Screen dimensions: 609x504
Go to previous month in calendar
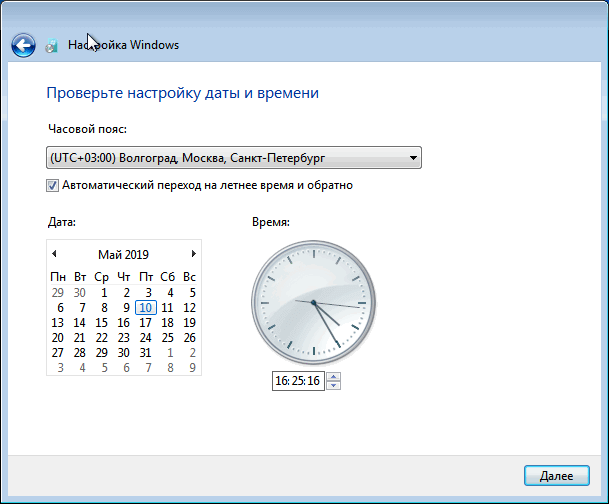[x=54, y=254]
